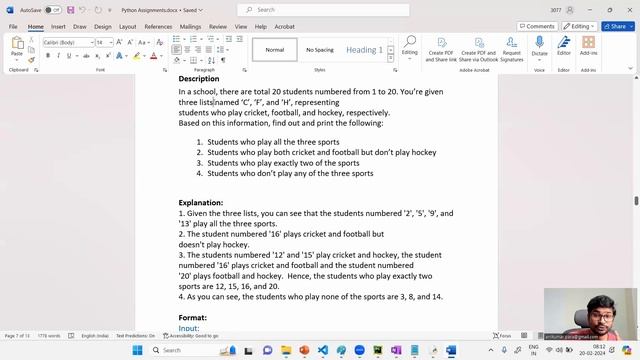This screenshot has height=360, width=640.
Task: Toggle Italic formatting
Action: pyautogui.click(x=58, y=56)
